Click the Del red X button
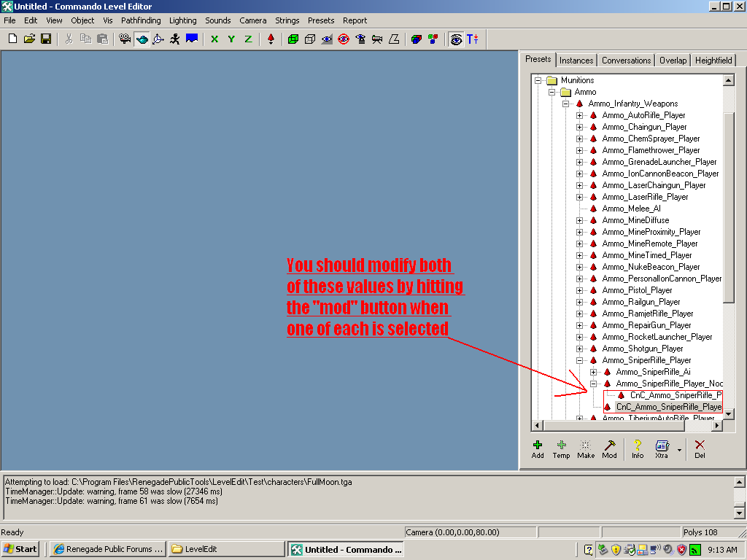 click(700, 448)
